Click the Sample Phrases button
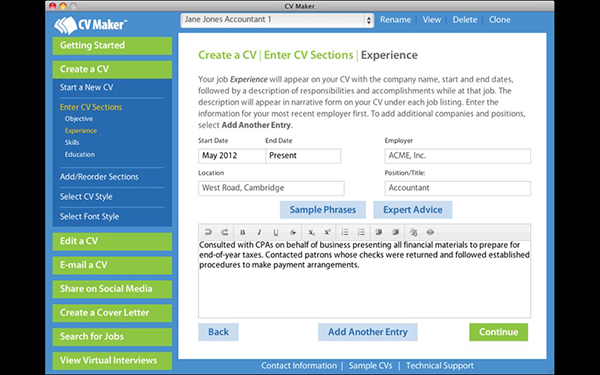Viewport: 600px width, 375px height. tap(323, 210)
